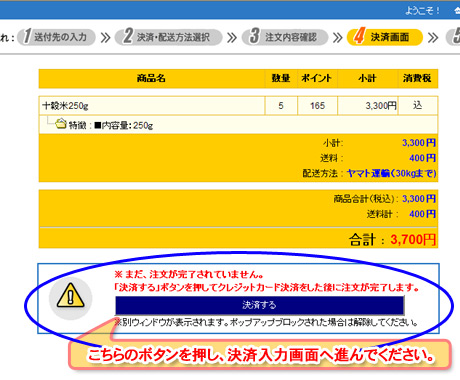Click the arrow after step 3
Viewport: 460px width, 380px height.
coord(338,38)
